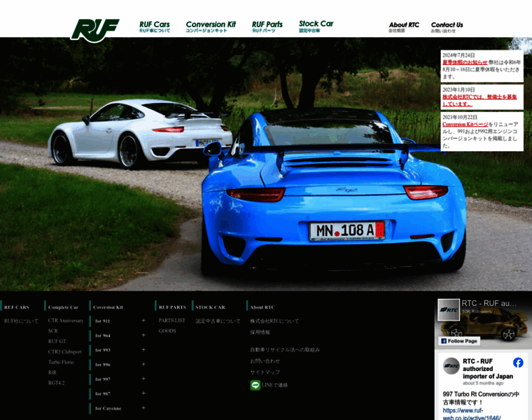
Task: Open the ruf-web.co.jp link in Facebook post
Action: [472, 414]
